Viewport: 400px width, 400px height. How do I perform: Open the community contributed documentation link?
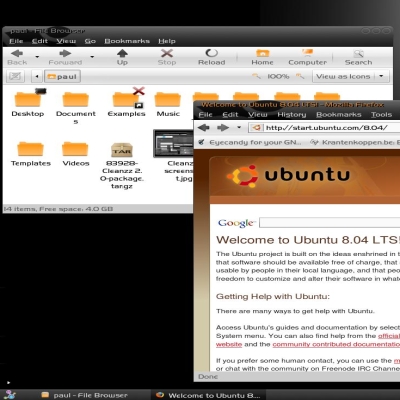tap(336, 344)
